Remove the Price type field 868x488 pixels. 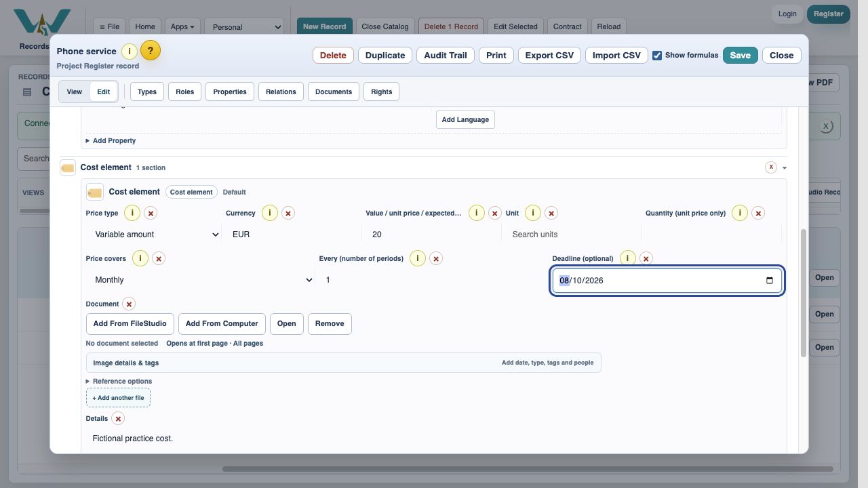(x=151, y=213)
